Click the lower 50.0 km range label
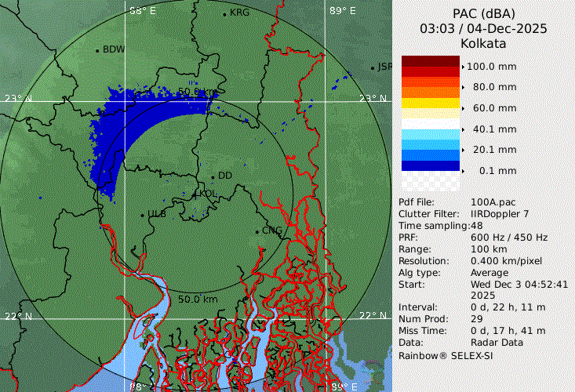The width and height of the screenshot is (575, 392). click(198, 299)
